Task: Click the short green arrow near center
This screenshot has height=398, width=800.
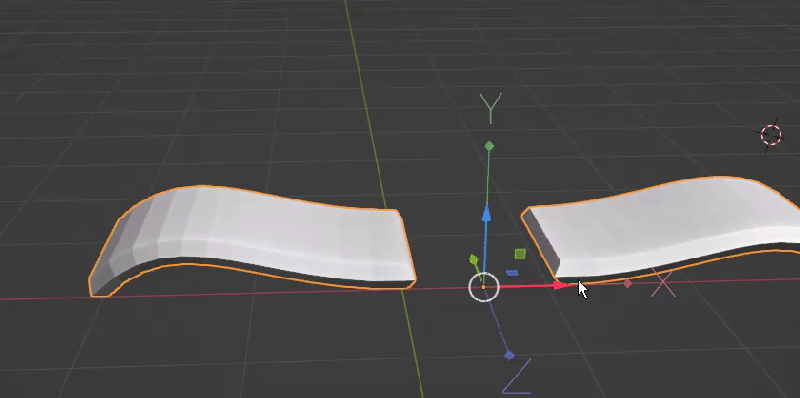Action: click(x=474, y=261)
